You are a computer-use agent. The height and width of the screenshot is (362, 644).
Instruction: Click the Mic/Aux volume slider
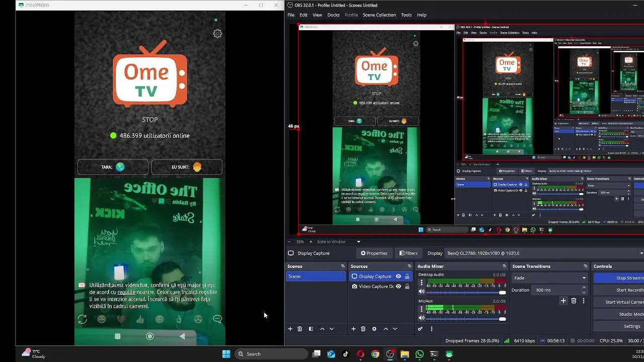pos(466,318)
